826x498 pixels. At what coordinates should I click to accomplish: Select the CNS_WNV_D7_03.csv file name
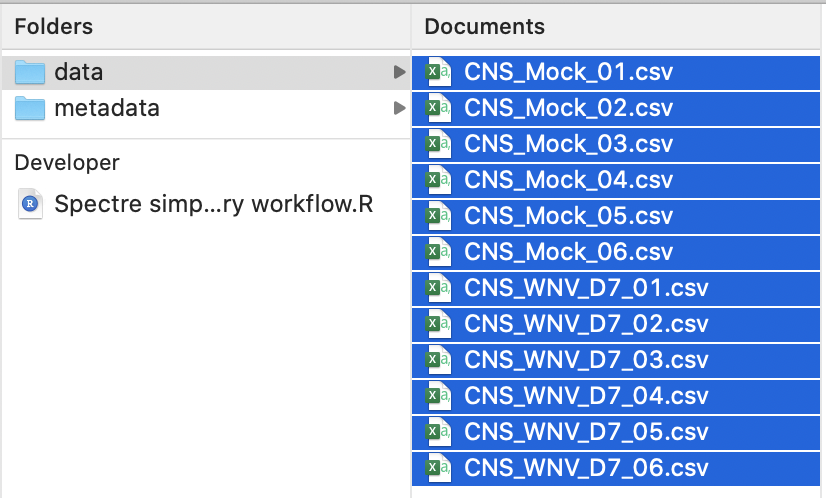[x=586, y=360]
